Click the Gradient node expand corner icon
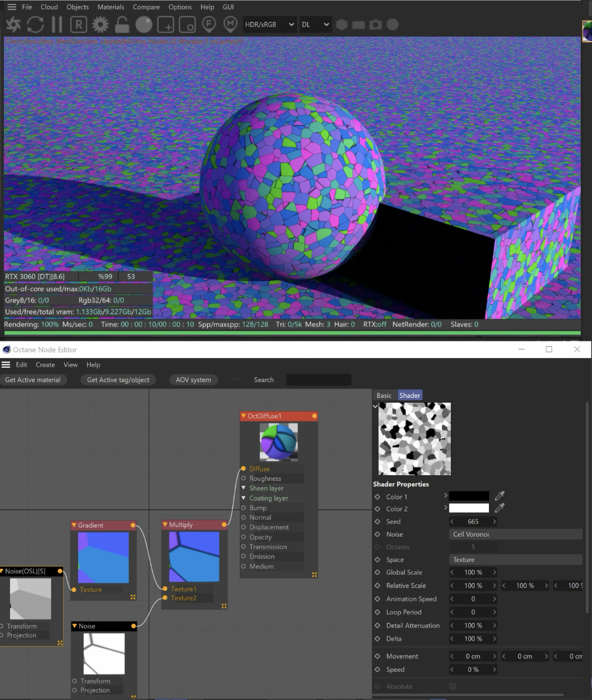 pos(133,597)
